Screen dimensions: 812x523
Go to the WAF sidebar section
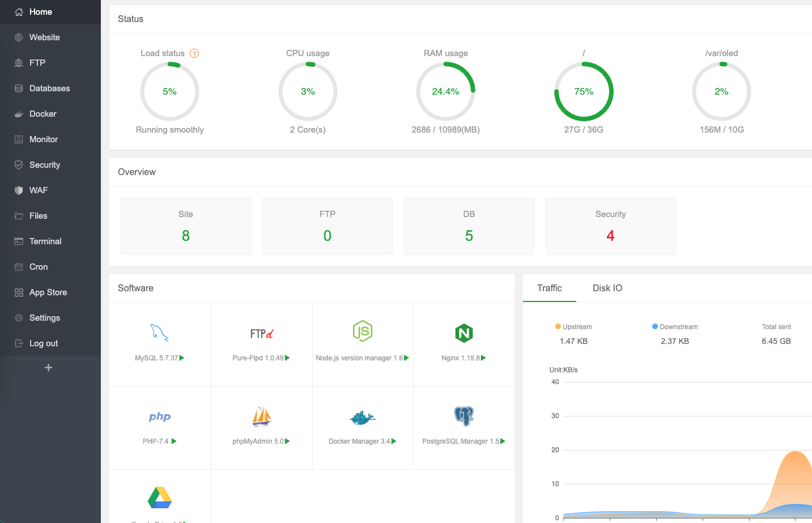(x=39, y=190)
